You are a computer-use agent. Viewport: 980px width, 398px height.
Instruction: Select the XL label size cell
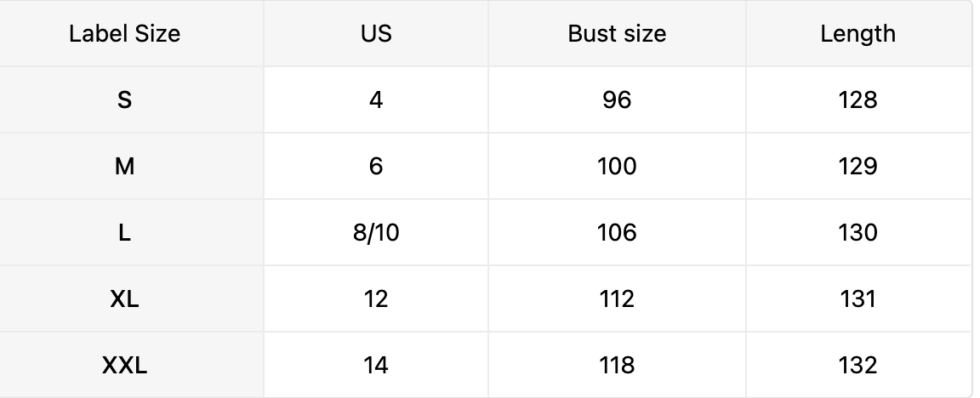124,299
